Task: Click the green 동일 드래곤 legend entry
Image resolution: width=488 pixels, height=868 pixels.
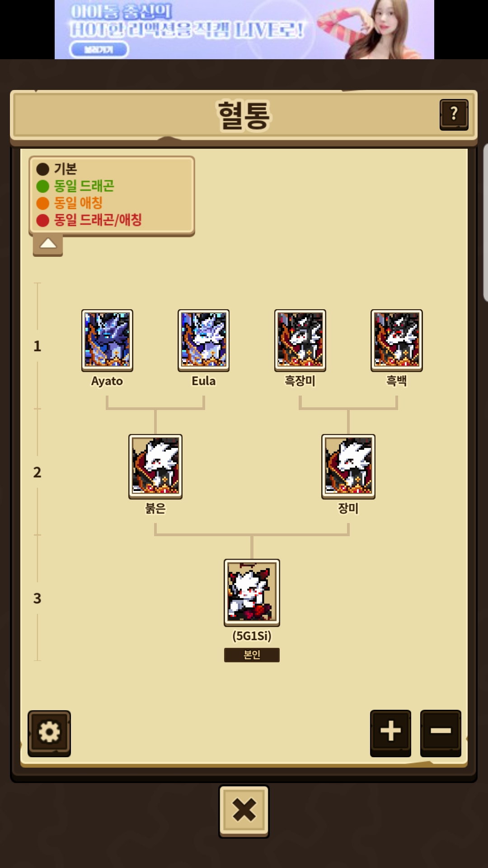Action: click(x=75, y=186)
